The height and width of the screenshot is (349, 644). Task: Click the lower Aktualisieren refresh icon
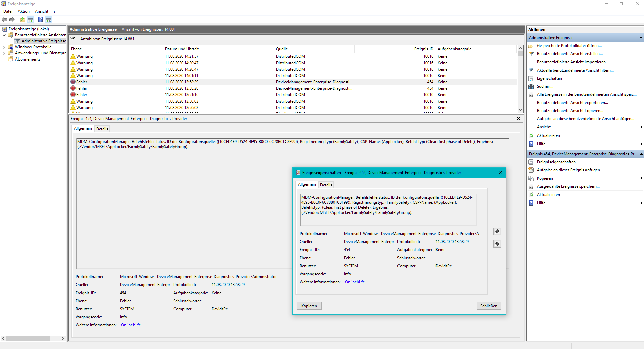tap(531, 195)
